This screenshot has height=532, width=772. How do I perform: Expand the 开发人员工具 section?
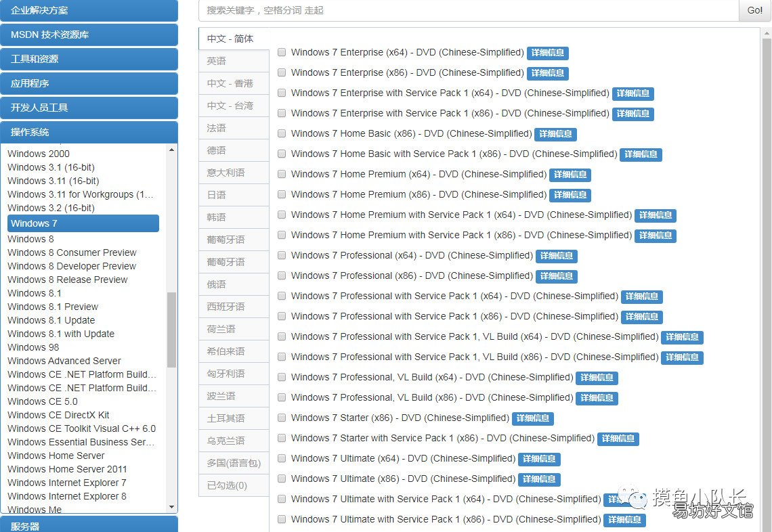click(x=89, y=108)
